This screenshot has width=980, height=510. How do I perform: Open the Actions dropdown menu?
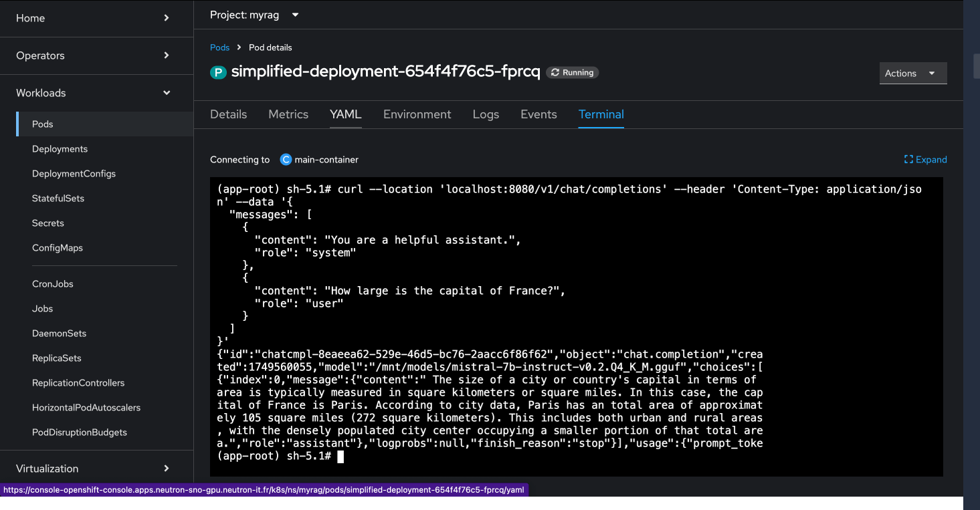913,74
